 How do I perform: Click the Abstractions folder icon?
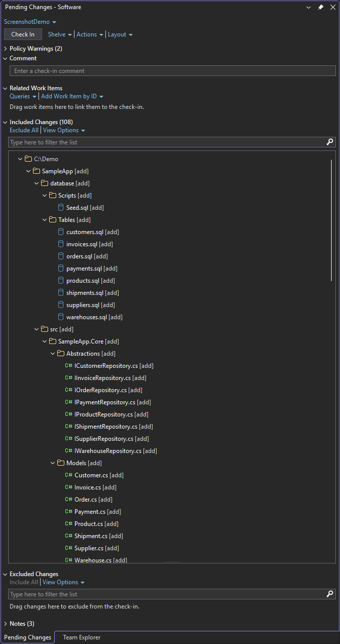tap(61, 353)
